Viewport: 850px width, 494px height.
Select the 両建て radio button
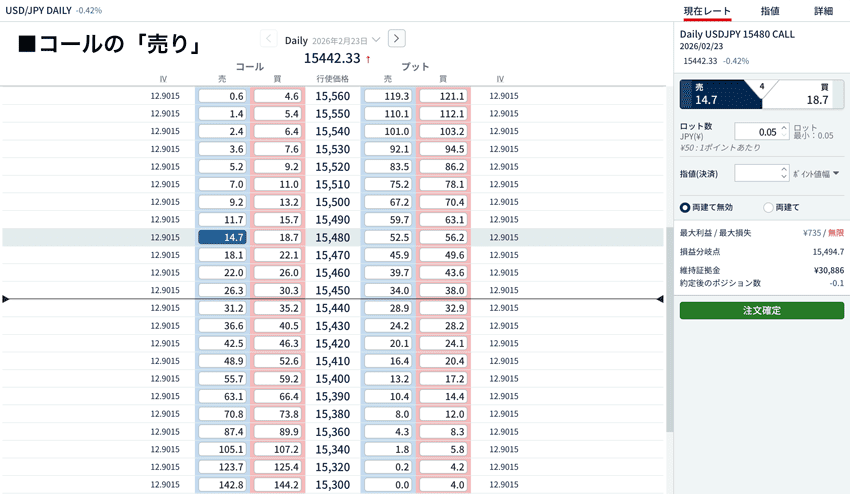pyautogui.click(x=768, y=207)
